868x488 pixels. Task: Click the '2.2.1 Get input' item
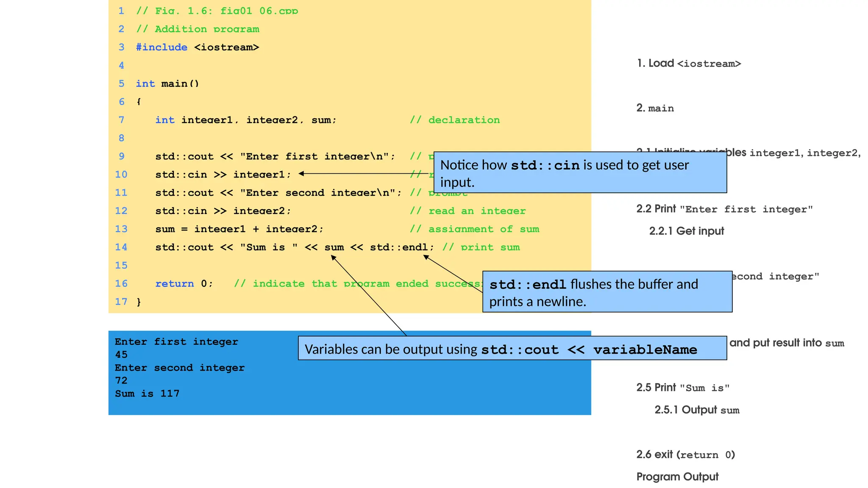pos(687,231)
